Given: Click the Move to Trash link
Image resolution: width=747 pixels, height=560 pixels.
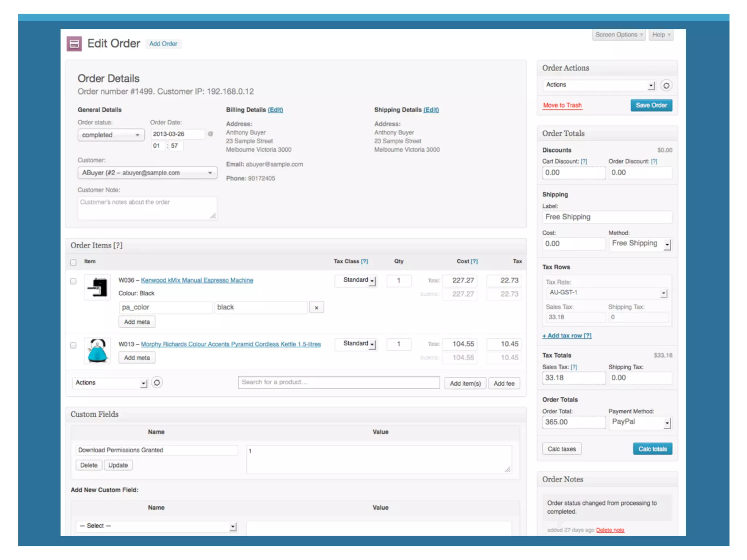Looking at the screenshot, I should [x=562, y=105].
